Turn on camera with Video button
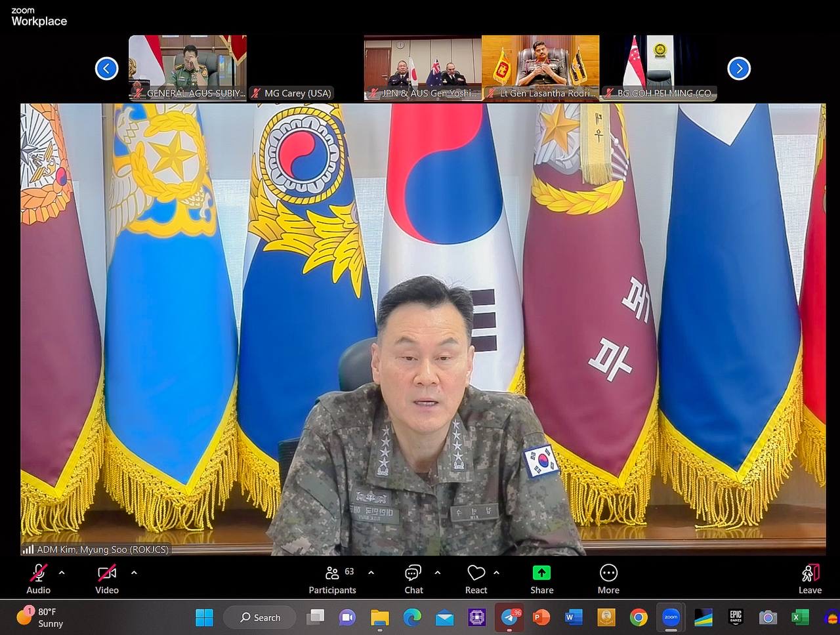The width and height of the screenshot is (840, 635). click(107, 578)
